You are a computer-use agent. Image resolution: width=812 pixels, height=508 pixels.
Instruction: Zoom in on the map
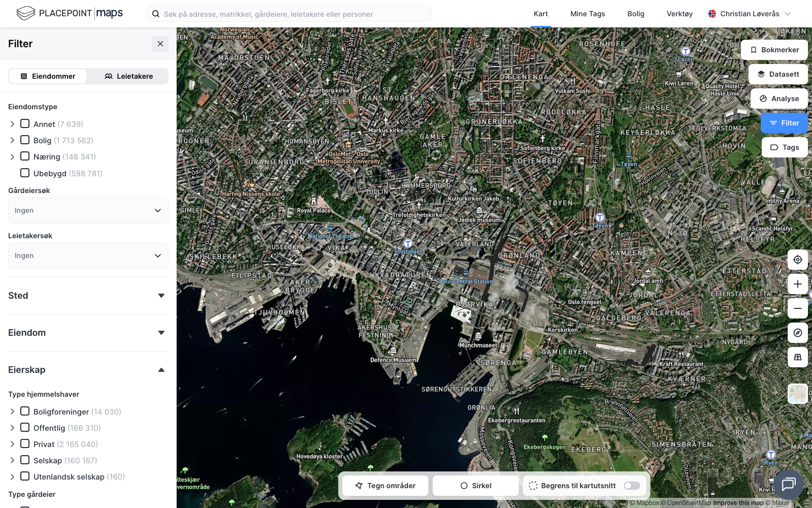(x=798, y=284)
